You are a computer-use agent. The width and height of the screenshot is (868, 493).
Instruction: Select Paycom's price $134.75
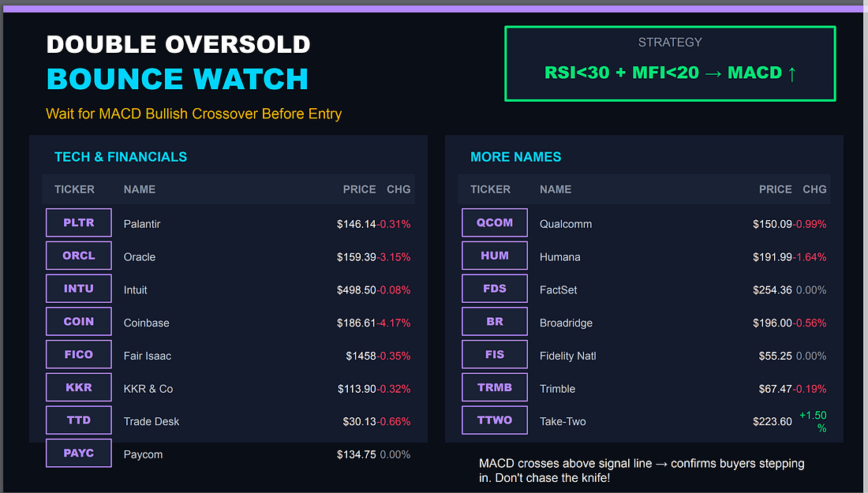tap(357, 455)
